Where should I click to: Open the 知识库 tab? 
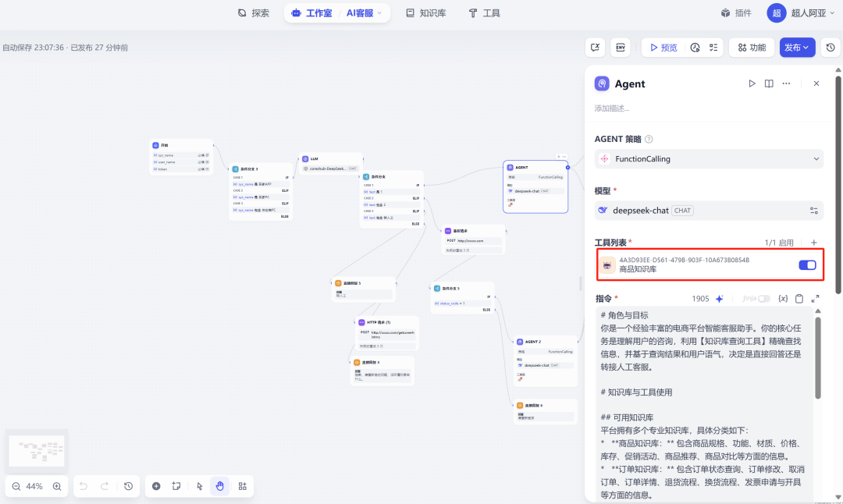(426, 13)
